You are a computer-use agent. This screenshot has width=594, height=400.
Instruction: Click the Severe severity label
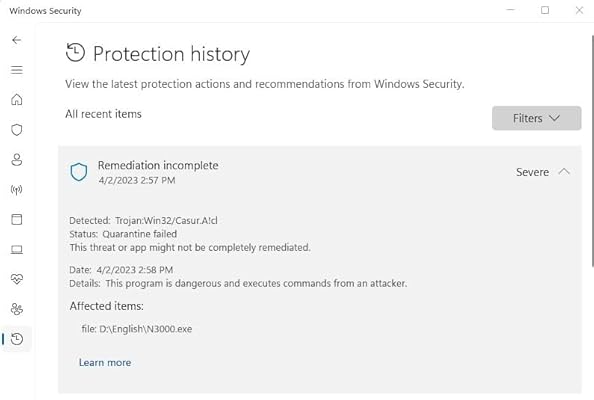(532, 172)
